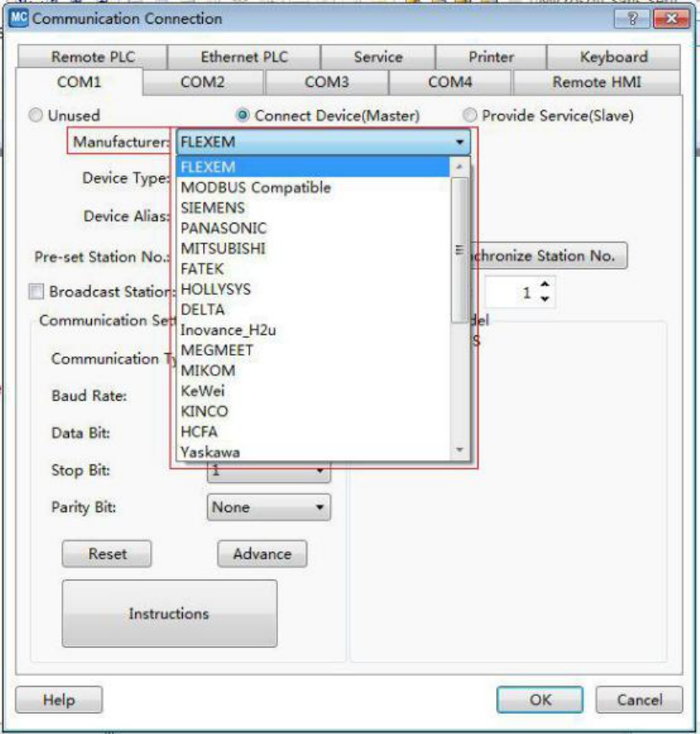Choose FATEK from the manufacturer list
This screenshot has width=700, height=734.
[313, 269]
